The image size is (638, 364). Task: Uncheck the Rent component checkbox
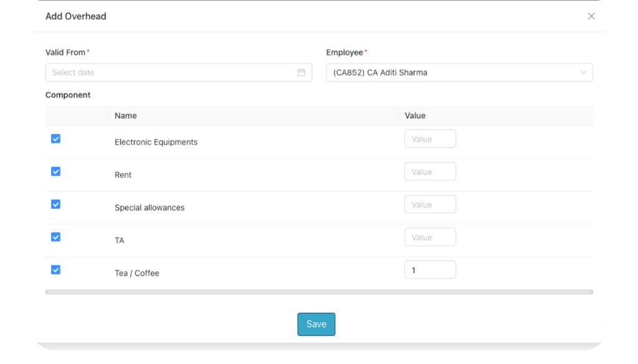coord(55,171)
